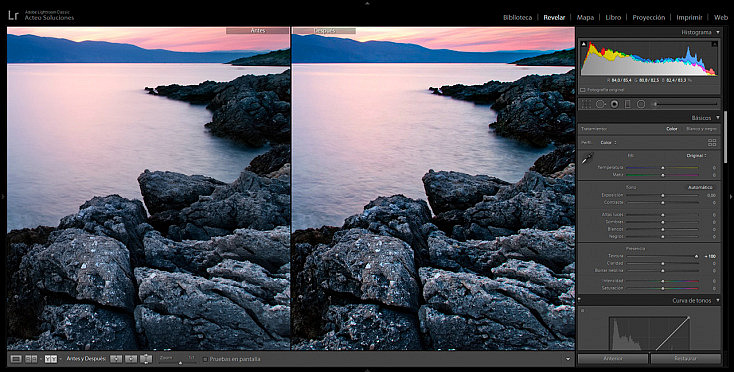
Task: Open the profile browser grid icon
Action: pos(712,142)
